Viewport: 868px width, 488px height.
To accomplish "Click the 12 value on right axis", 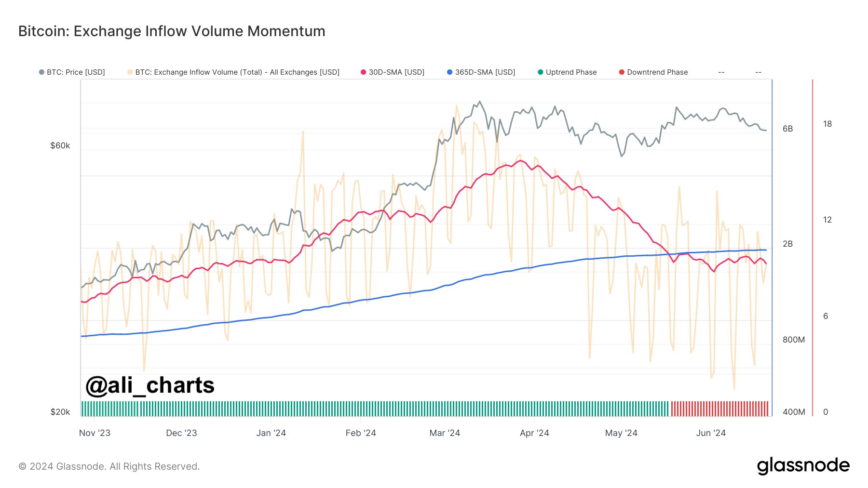I will click(x=827, y=220).
